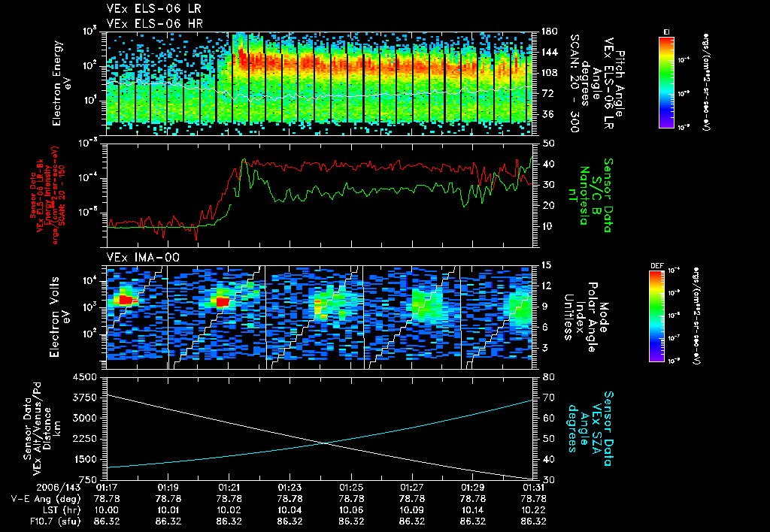
Task: Click the 15 polar index tick label
Action: tap(548, 265)
